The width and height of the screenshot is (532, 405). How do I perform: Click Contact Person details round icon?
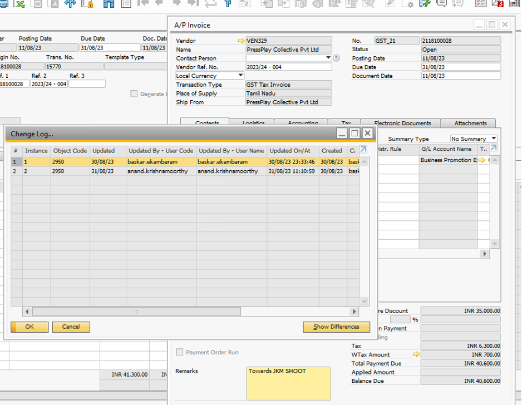point(336,58)
